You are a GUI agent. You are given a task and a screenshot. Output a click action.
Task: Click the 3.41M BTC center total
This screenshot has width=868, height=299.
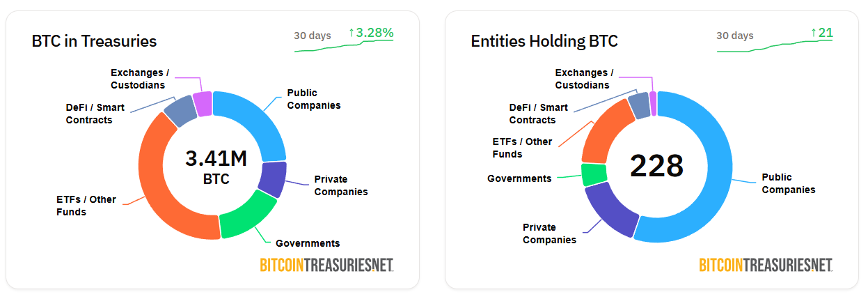click(216, 167)
